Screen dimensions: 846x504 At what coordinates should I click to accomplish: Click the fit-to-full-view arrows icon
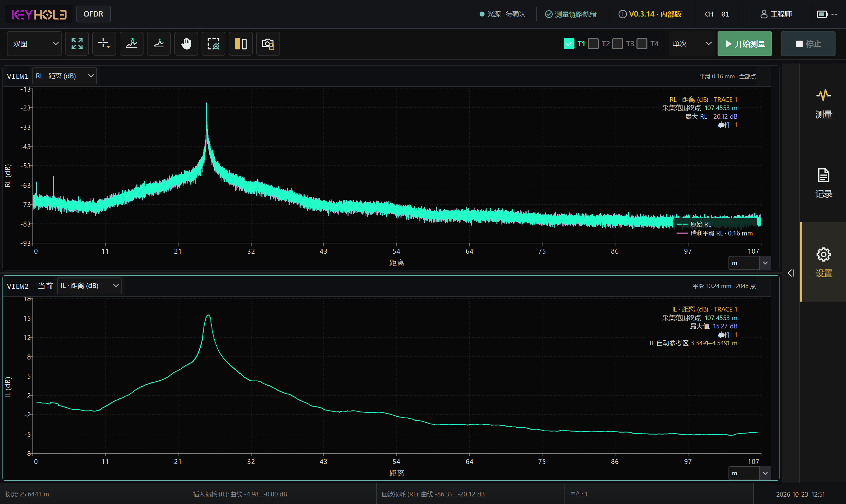pyautogui.click(x=77, y=43)
